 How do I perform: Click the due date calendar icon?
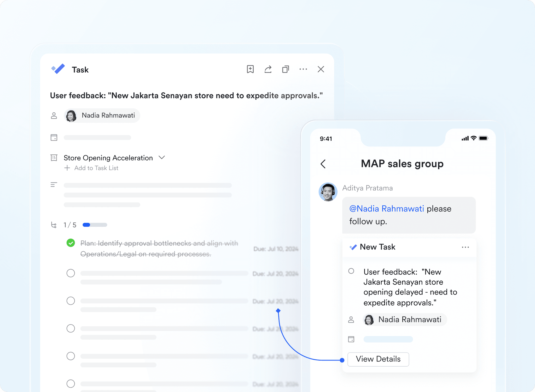pos(54,137)
